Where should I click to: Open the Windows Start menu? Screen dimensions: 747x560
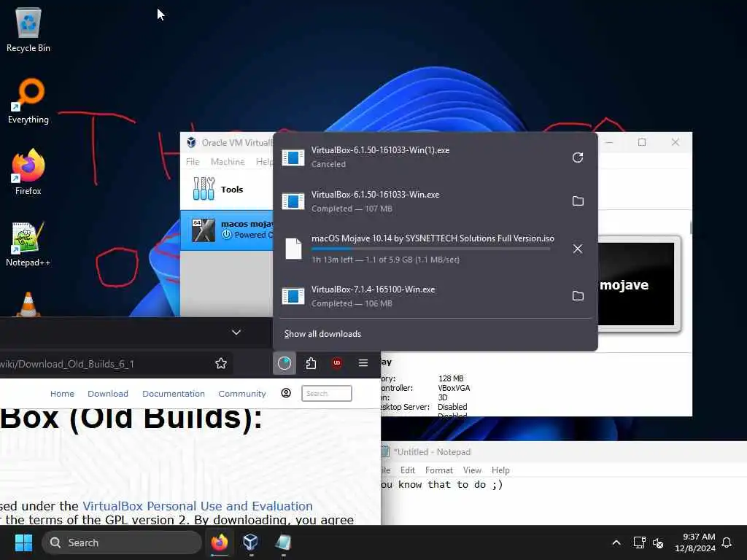point(23,542)
